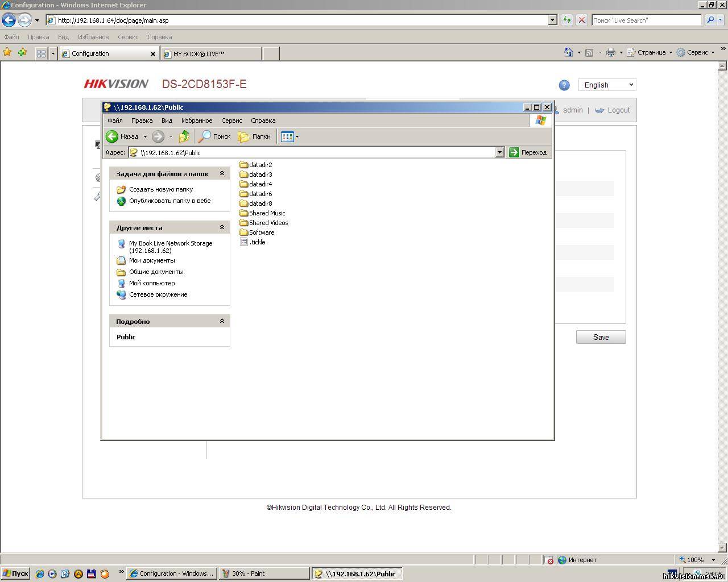The image size is (728, 582).
Task: Click the Internet Explorer back arrow
Action: coord(9,20)
